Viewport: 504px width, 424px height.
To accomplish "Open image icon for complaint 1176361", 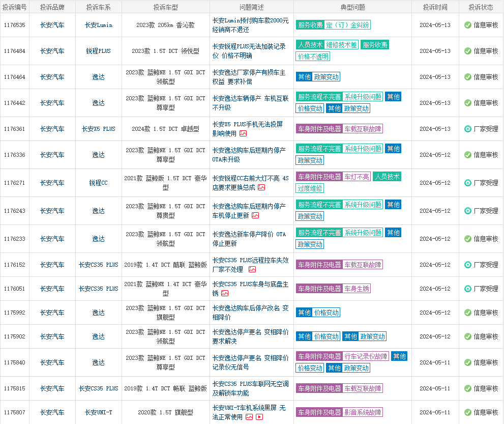I will coord(243,133).
